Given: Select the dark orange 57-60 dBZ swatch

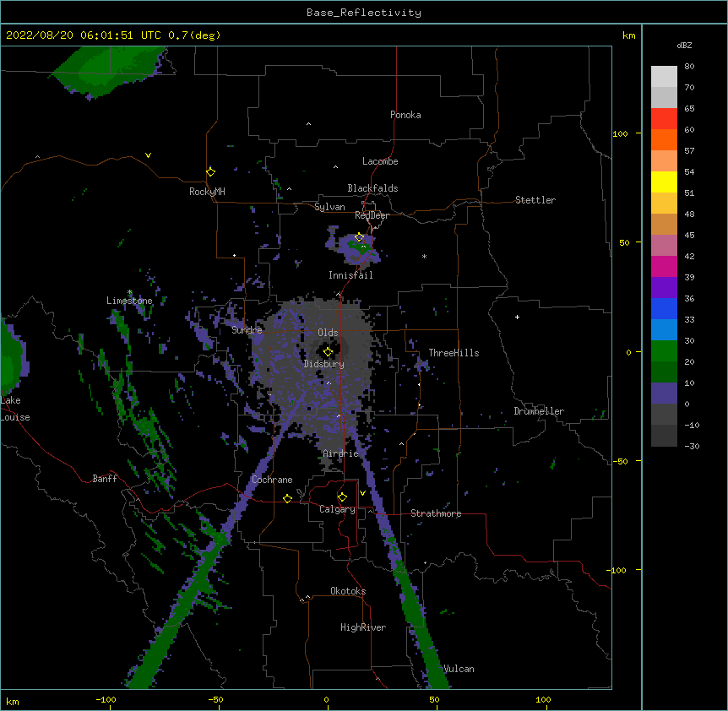Looking at the screenshot, I should tap(664, 139).
